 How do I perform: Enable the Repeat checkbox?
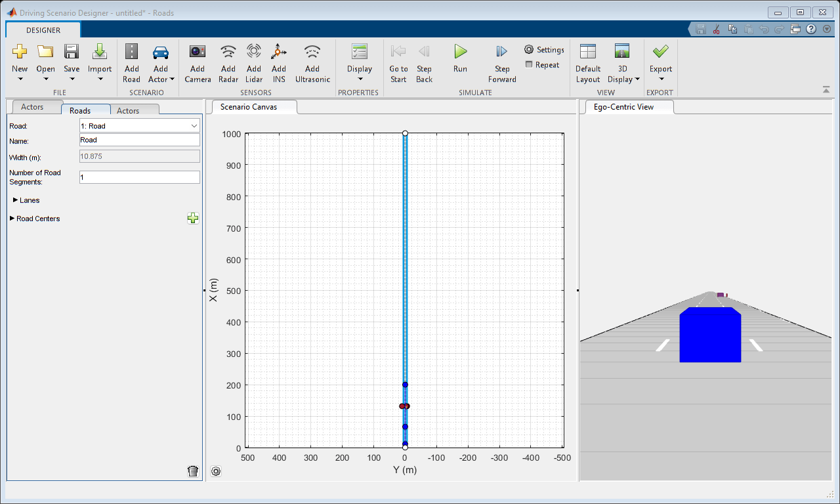[x=530, y=64]
